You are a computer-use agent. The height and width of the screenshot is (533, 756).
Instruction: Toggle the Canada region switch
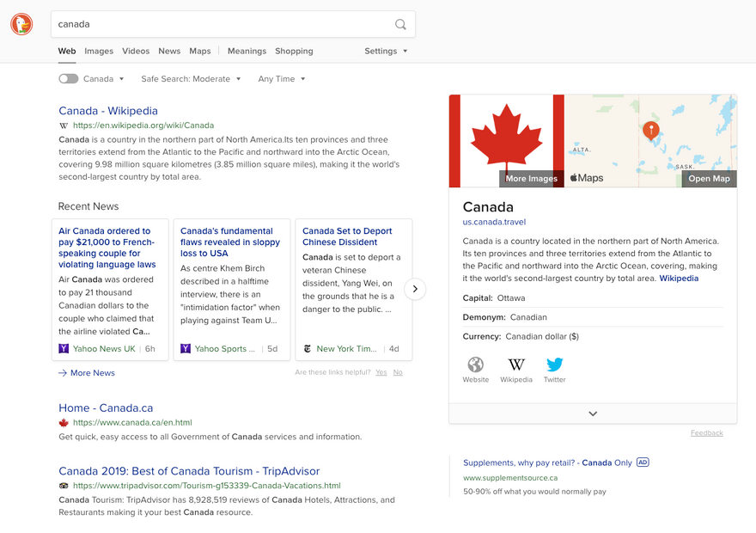69,78
